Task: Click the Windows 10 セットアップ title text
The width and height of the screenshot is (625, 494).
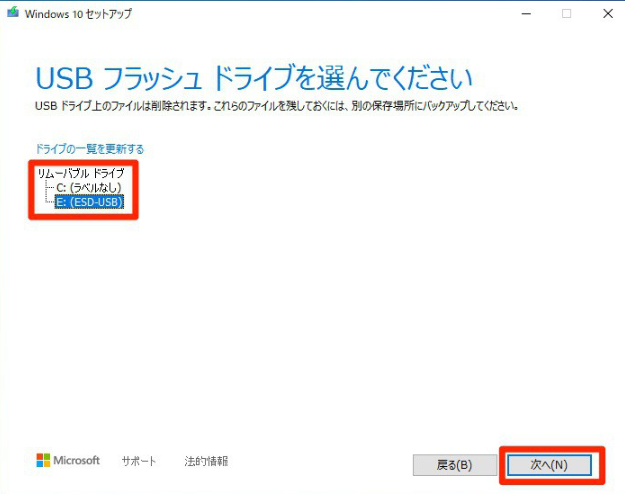Action: 78,14
